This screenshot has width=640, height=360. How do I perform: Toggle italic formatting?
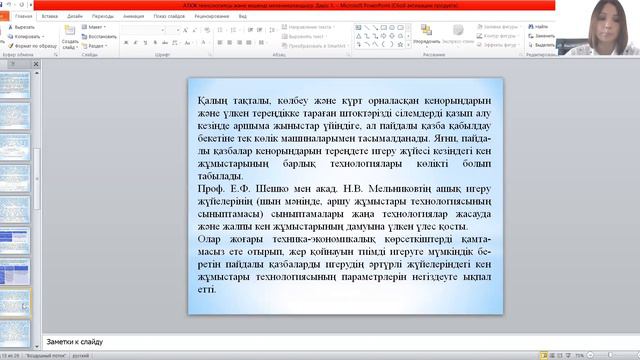[136, 42]
